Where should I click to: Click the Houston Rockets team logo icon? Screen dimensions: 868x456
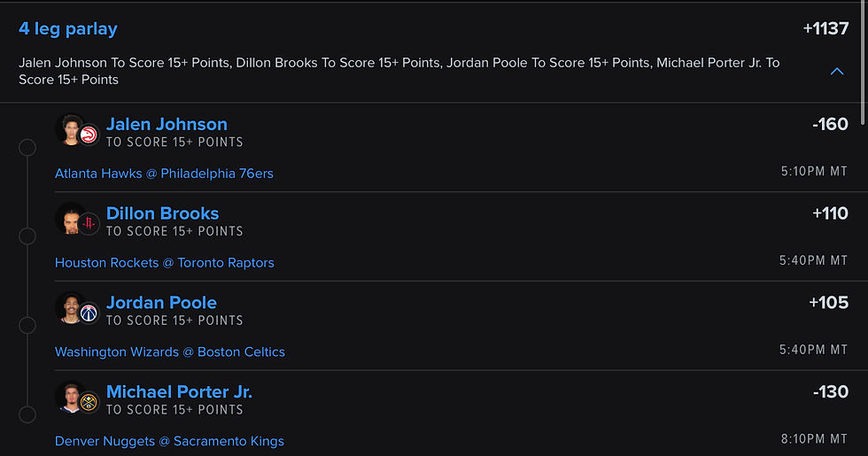(89, 225)
